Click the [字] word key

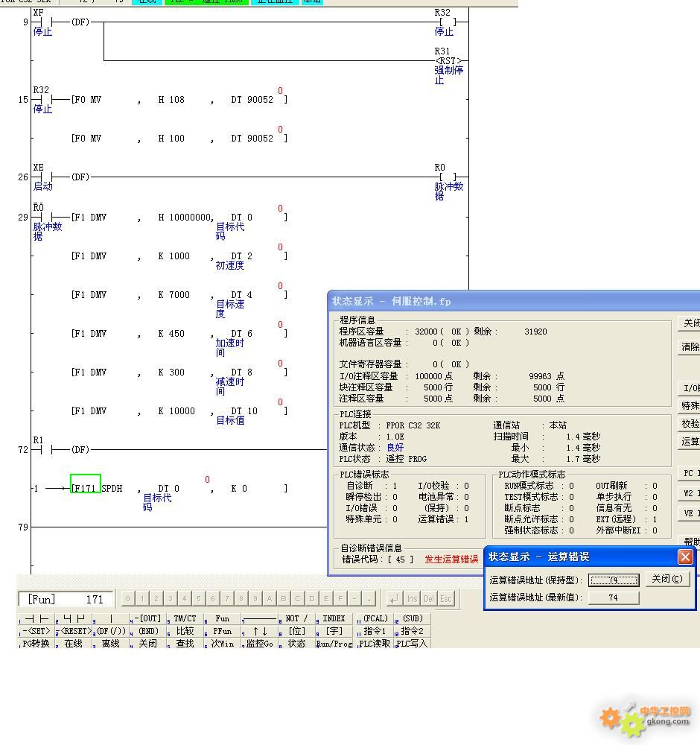click(x=334, y=631)
